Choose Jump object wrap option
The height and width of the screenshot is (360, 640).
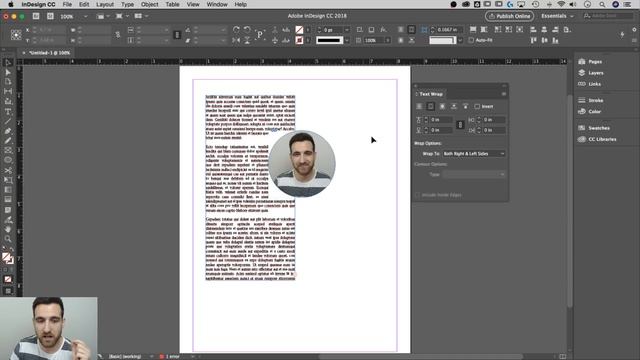[453, 107]
